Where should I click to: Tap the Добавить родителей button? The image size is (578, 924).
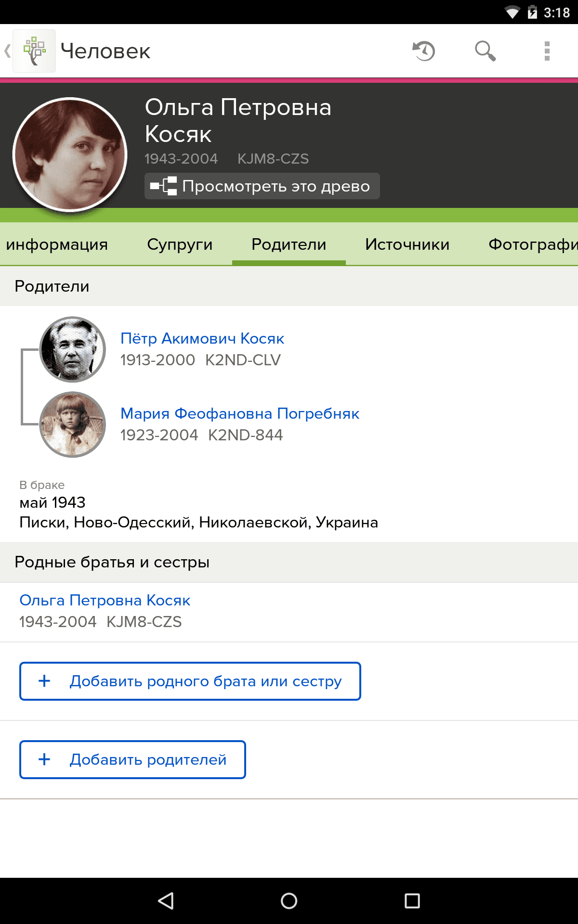click(x=132, y=759)
